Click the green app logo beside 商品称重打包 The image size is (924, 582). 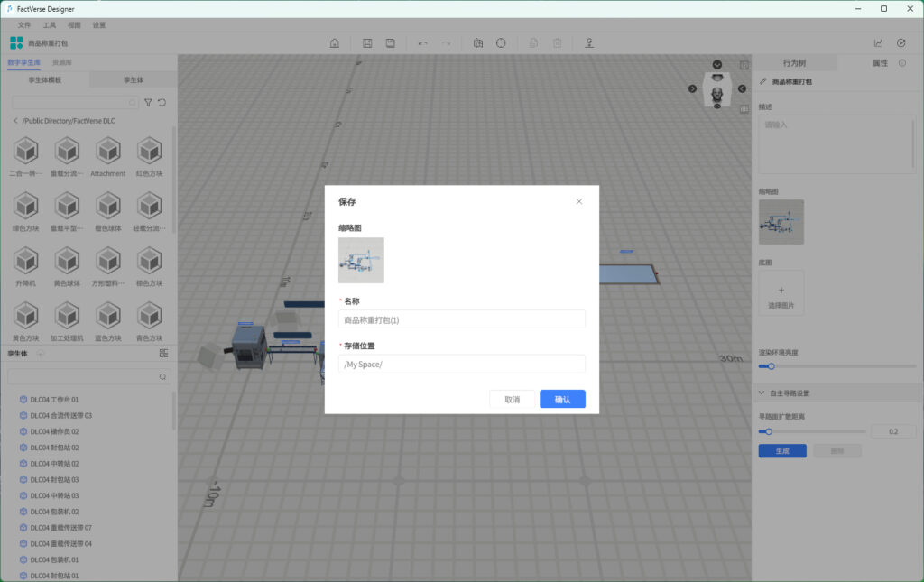coord(16,43)
